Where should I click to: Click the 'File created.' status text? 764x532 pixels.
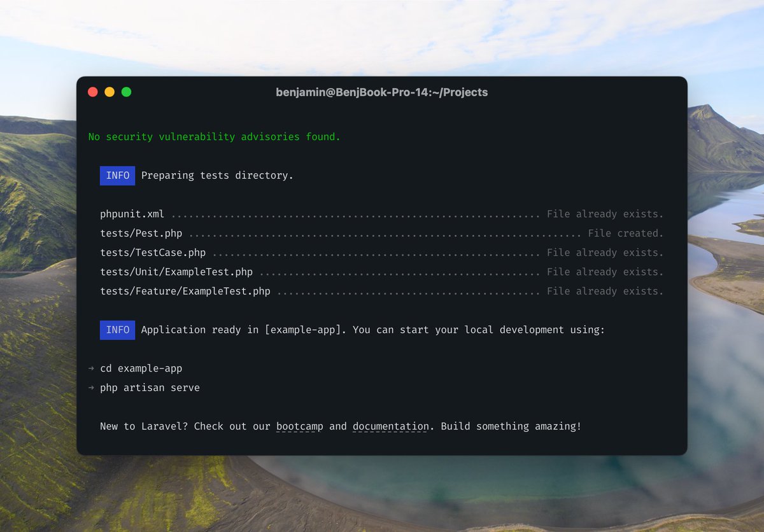(626, 234)
